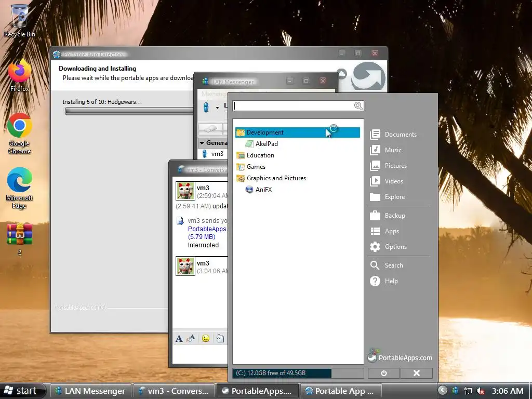Click 'Installing 6 of 10: Hedgewars' text

[x=102, y=102]
